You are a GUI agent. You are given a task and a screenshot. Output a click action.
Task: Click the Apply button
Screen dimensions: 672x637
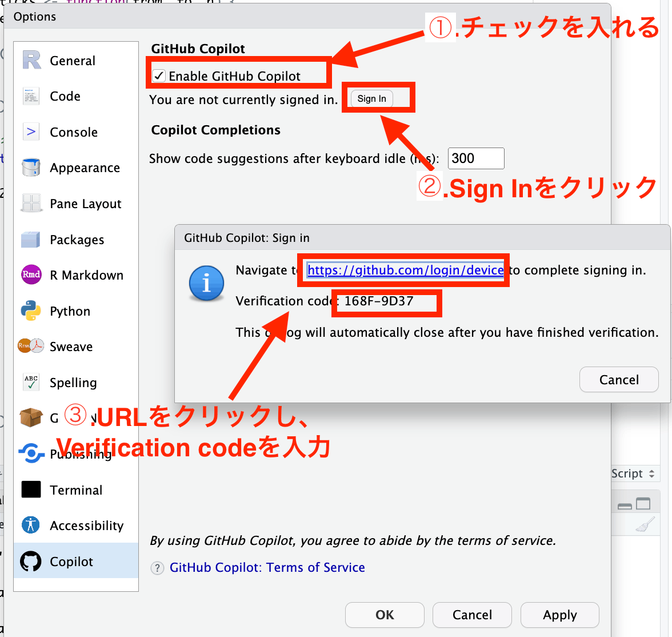point(560,615)
